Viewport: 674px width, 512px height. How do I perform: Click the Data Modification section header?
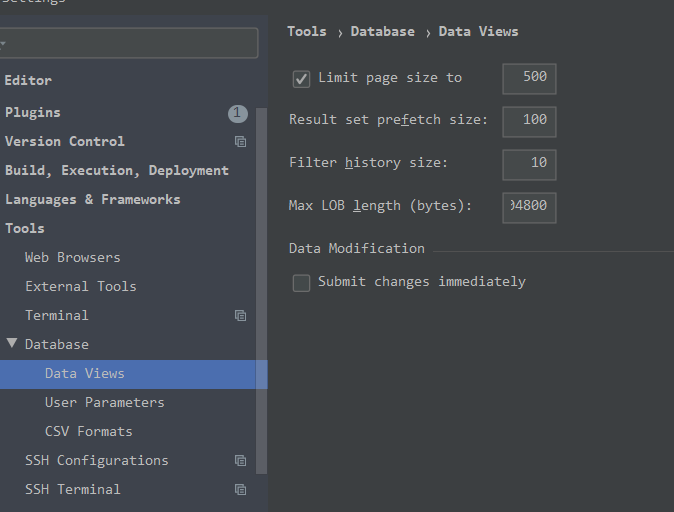[x=357, y=248]
